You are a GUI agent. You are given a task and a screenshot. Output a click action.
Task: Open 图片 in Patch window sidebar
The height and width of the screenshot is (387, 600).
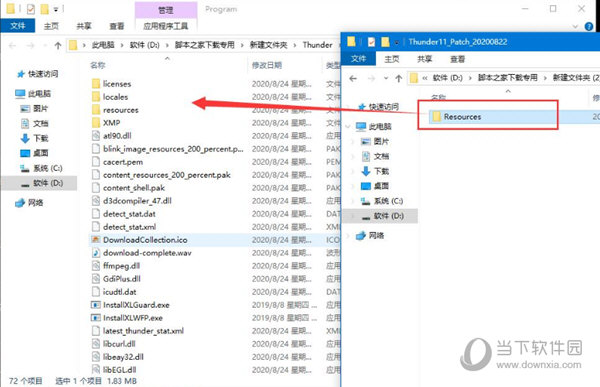coord(381,142)
